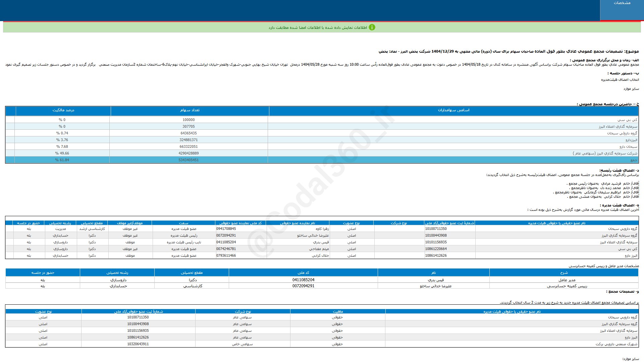Select the share count 663322051
Screen dimensions: 644x362
[189, 146]
